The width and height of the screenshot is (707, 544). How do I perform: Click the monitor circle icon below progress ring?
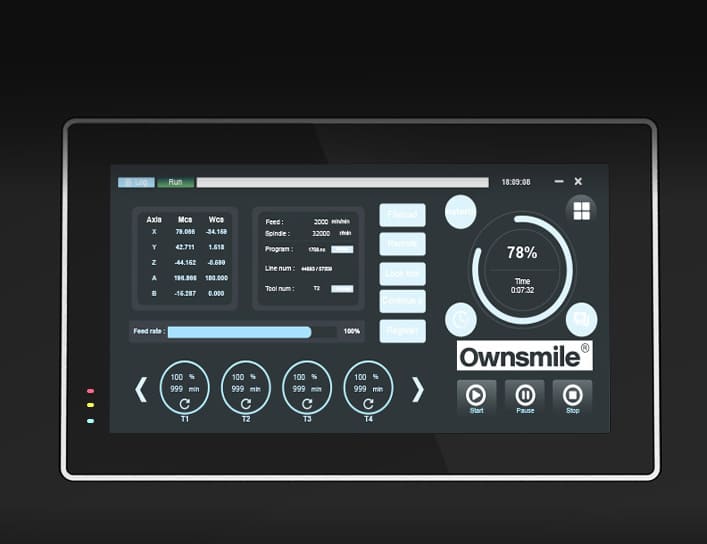[x=582, y=319]
